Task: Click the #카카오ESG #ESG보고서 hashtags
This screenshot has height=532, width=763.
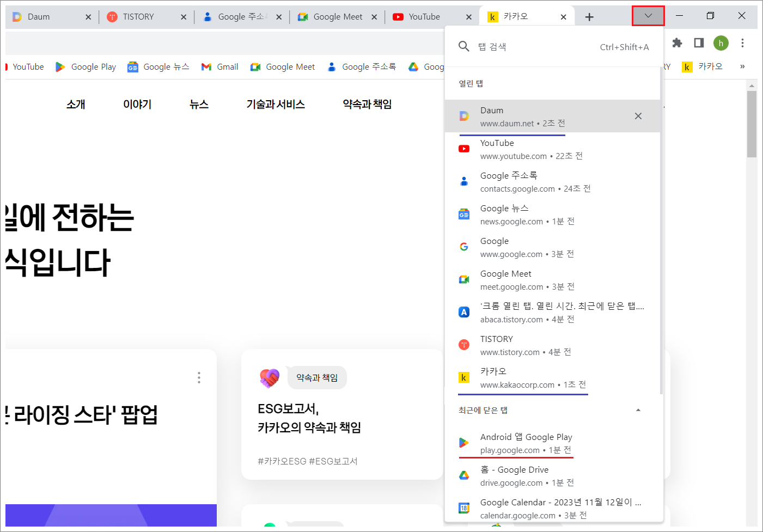Action: (308, 461)
